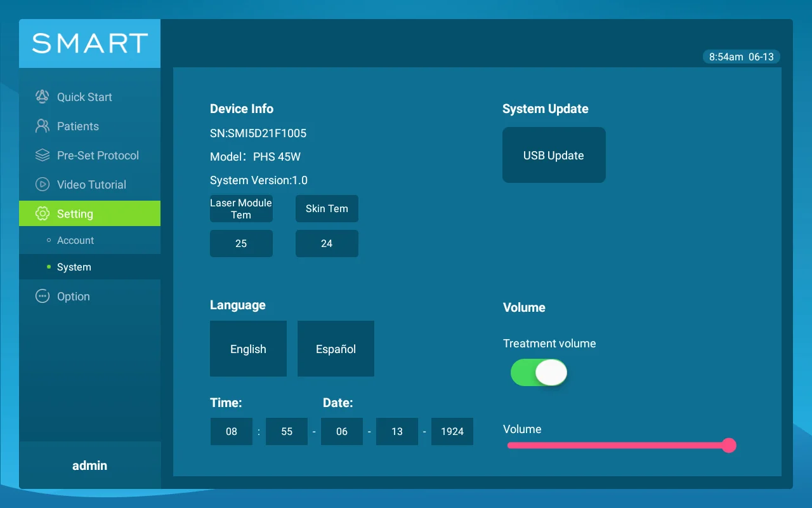Click the day field showing 13
The image size is (812, 508).
coord(397,431)
